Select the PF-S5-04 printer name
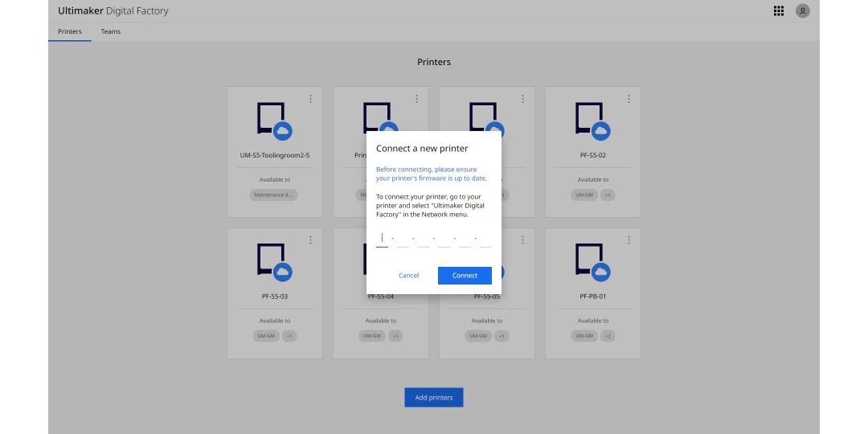The height and width of the screenshot is (434, 868). [381, 297]
